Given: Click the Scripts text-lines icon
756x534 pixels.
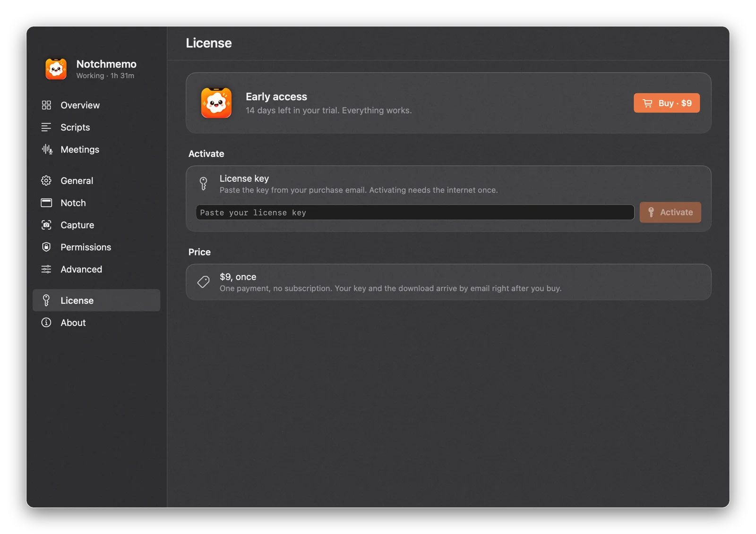Looking at the screenshot, I should 46,127.
